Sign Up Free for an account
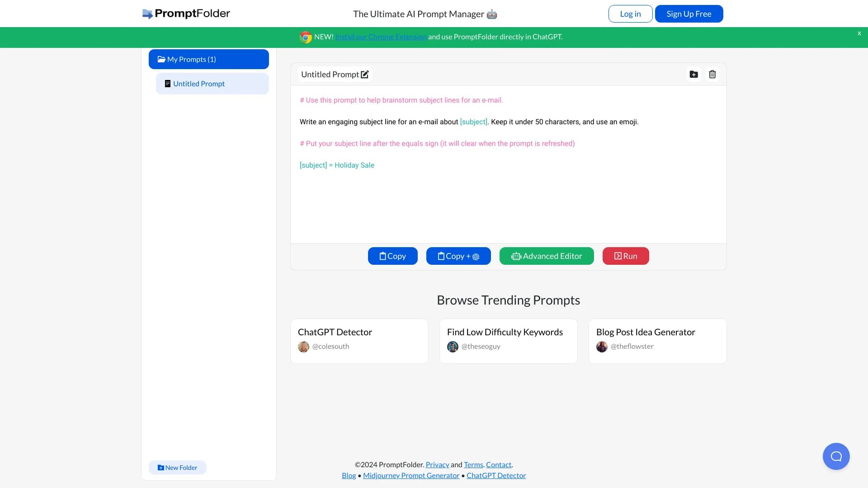Viewport: 868px width, 488px height. [689, 14]
